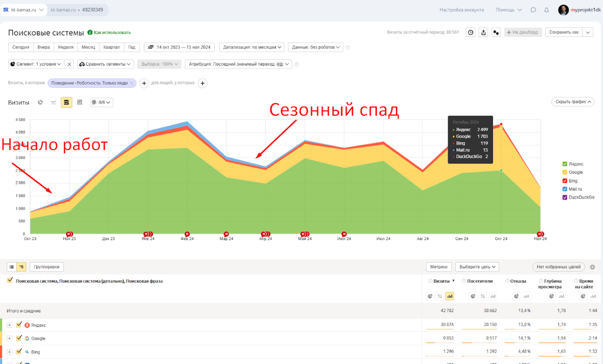Image resolution: width=603 pixels, height=364 pixels.
Task: Open the 'Выберите цель' dropdown
Action: tap(477, 267)
